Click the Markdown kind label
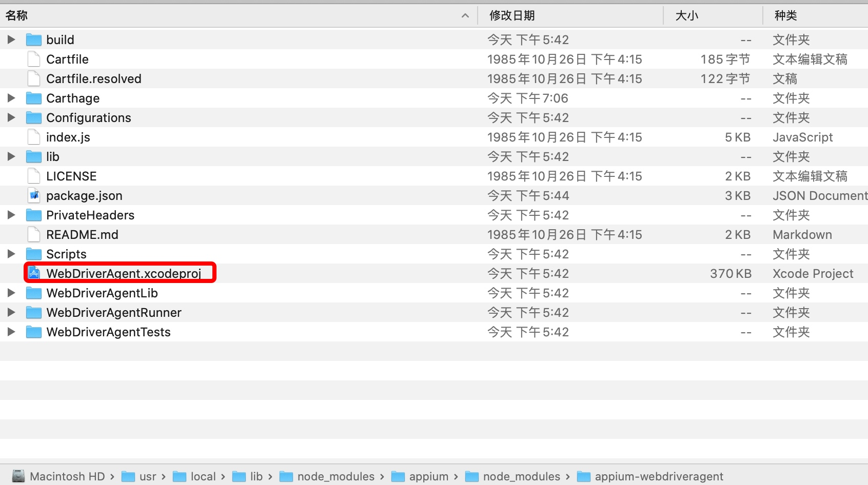 coord(802,234)
